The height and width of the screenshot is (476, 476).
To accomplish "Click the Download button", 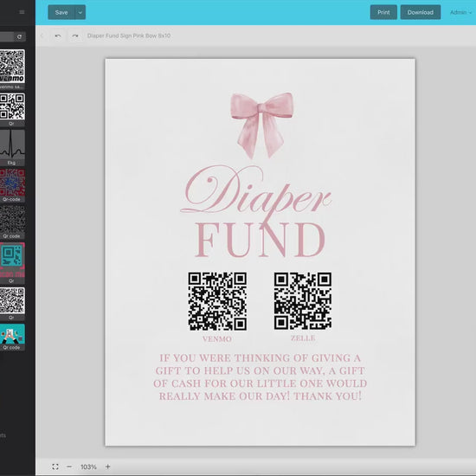I will (x=421, y=12).
